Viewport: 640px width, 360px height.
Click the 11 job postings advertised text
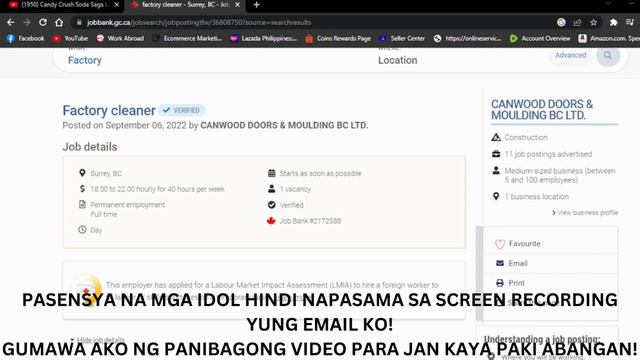coord(548,154)
